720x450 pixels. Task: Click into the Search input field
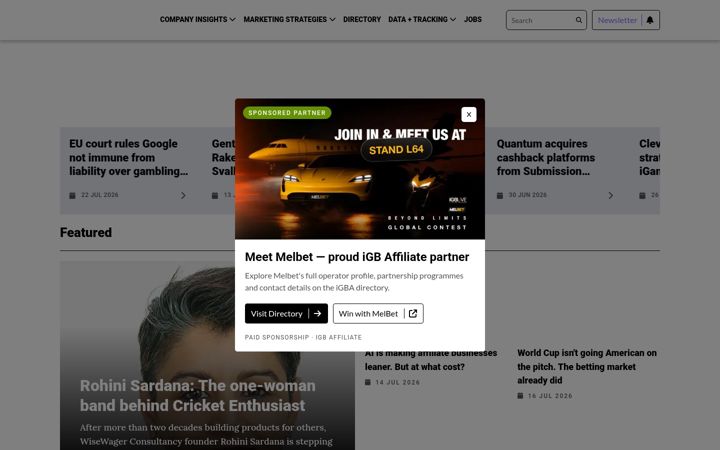(541, 20)
